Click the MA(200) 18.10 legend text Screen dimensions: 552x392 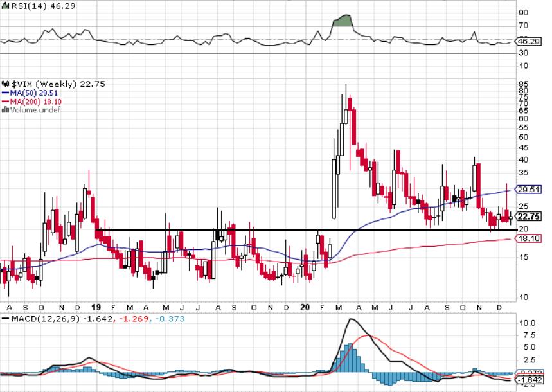[x=36, y=102]
